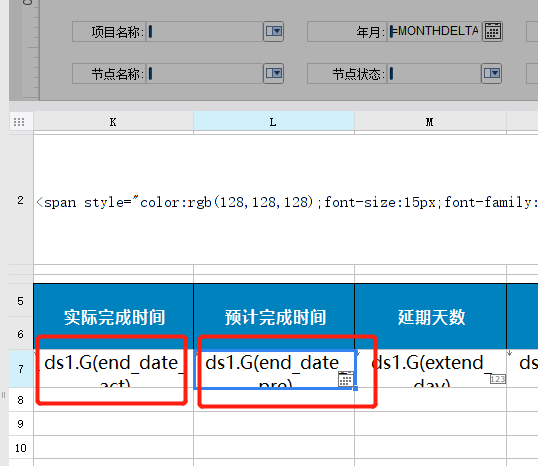Click the 123 number widget icon in cell M7

pyautogui.click(x=498, y=379)
